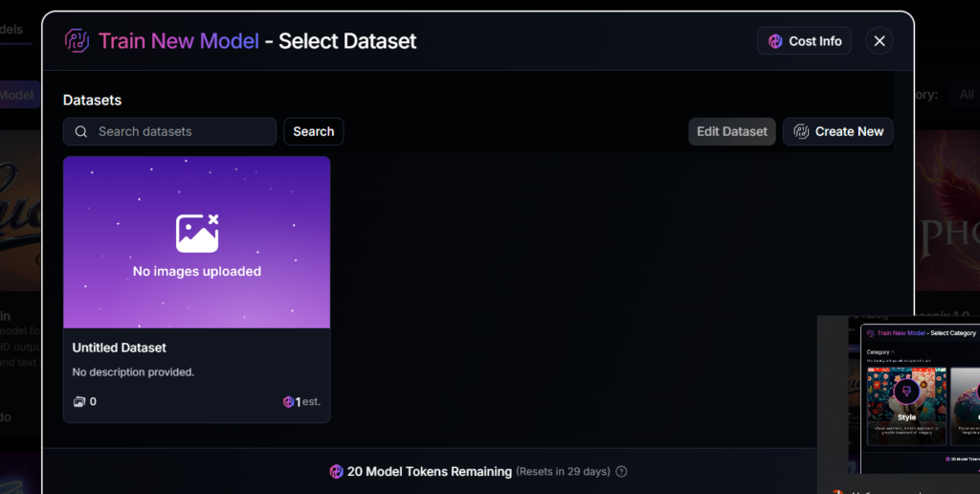This screenshot has width=980, height=494.
Task: Click the Train New Model logo icon
Action: click(x=77, y=41)
